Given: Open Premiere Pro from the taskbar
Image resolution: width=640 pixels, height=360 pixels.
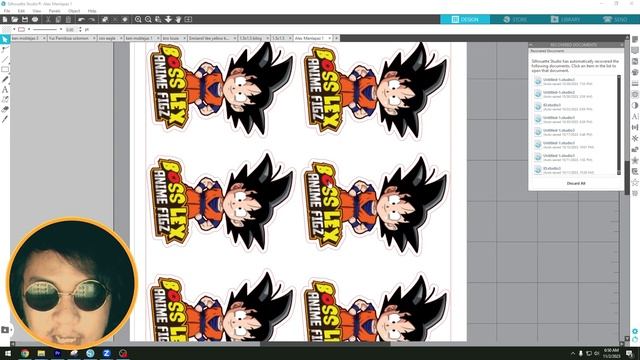Looking at the screenshot, I should point(57,353).
